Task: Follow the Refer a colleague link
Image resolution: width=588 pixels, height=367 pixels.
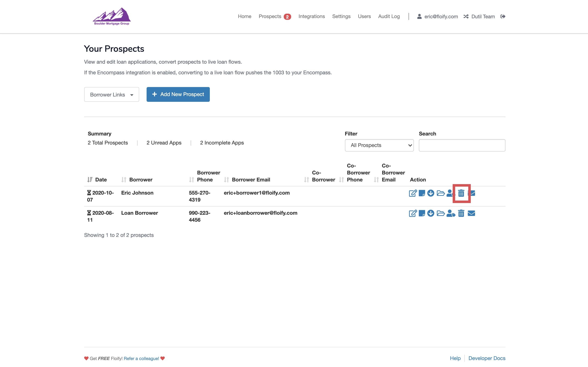Action: coord(141,359)
